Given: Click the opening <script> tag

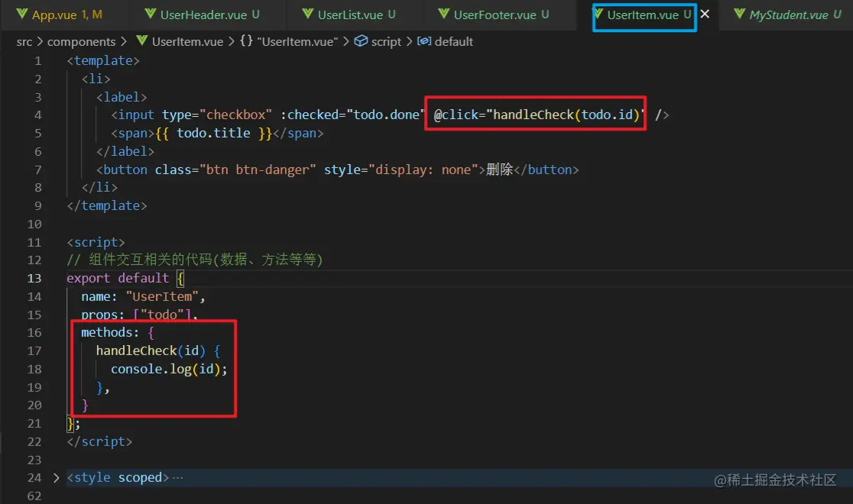Looking at the screenshot, I should [96, 242].
